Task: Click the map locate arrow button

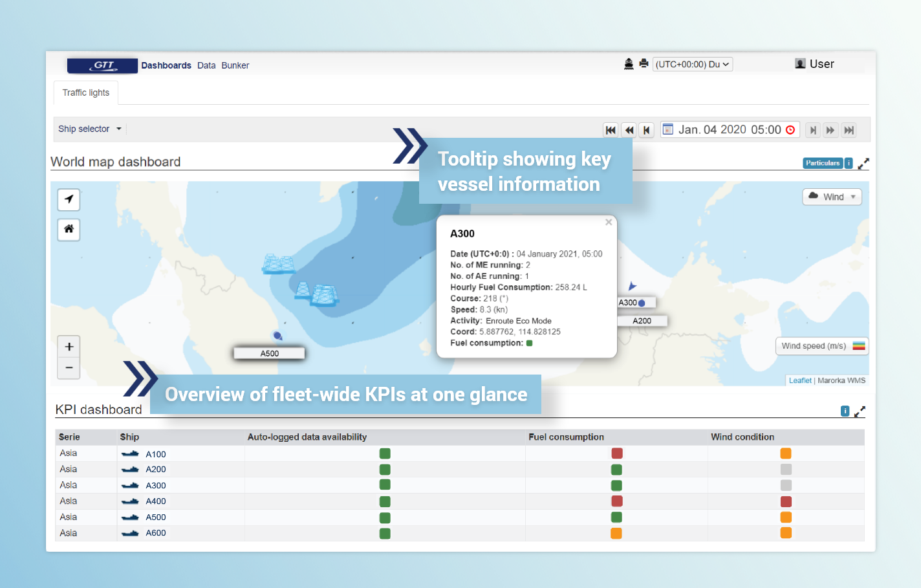Action: [69, 199]
